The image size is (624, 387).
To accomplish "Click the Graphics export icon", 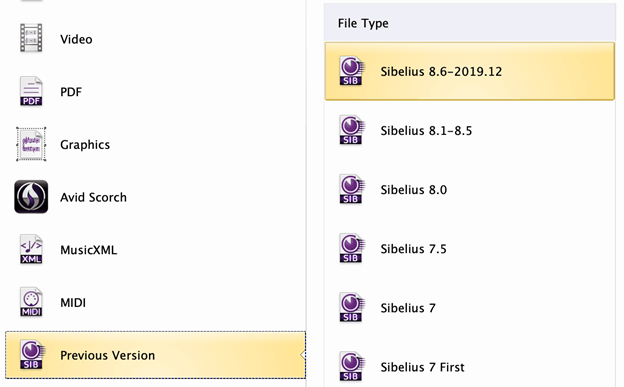I will pos(31,144).
